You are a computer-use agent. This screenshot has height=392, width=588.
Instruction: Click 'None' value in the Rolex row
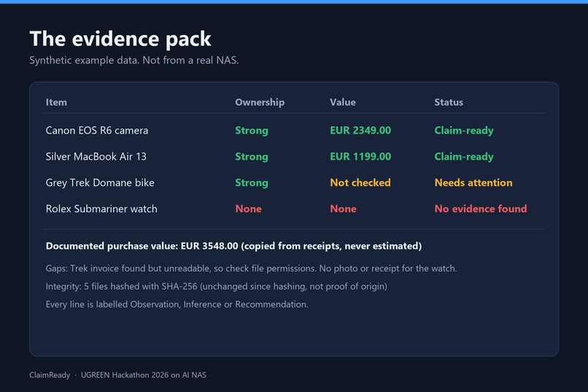(x=343, y=209)
